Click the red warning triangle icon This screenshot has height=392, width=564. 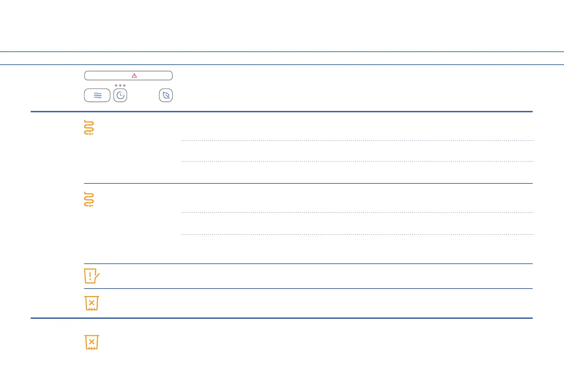point(135,76)
